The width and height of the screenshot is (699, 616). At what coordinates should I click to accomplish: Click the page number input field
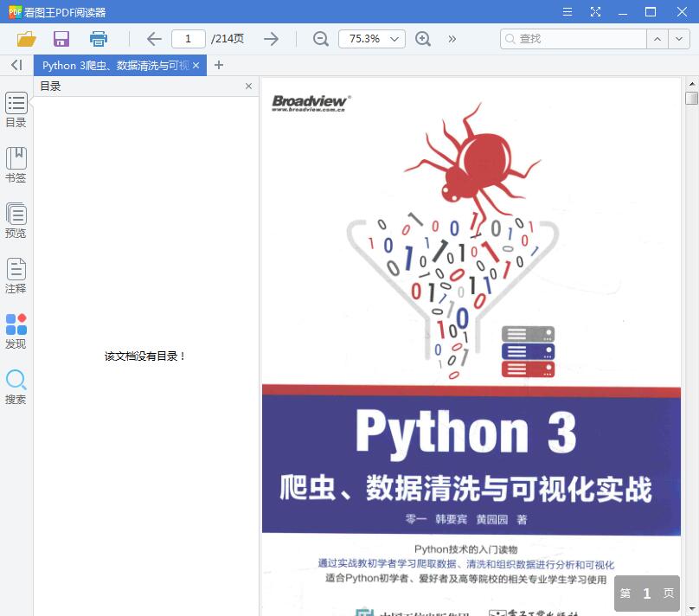pyautogui.click(x=189, y=39)
